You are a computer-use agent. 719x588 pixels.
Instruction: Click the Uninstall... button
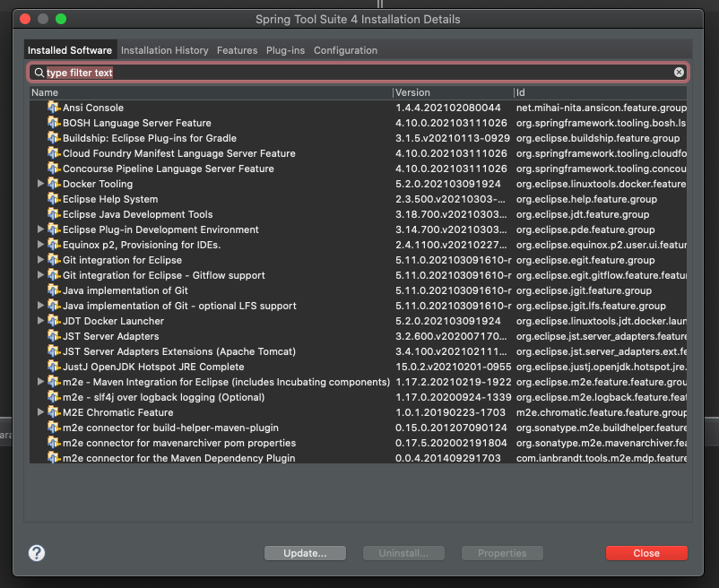click(x=403, y=553)
